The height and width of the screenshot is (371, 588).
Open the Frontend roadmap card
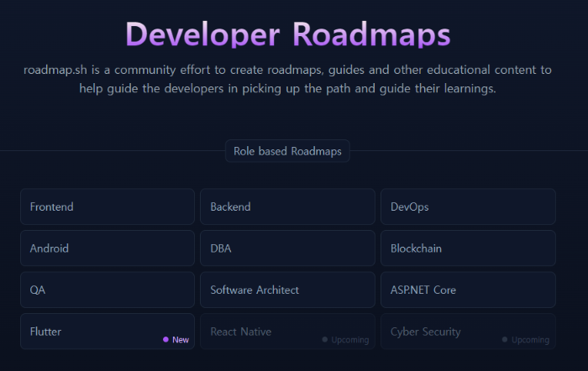coord(108,206)
